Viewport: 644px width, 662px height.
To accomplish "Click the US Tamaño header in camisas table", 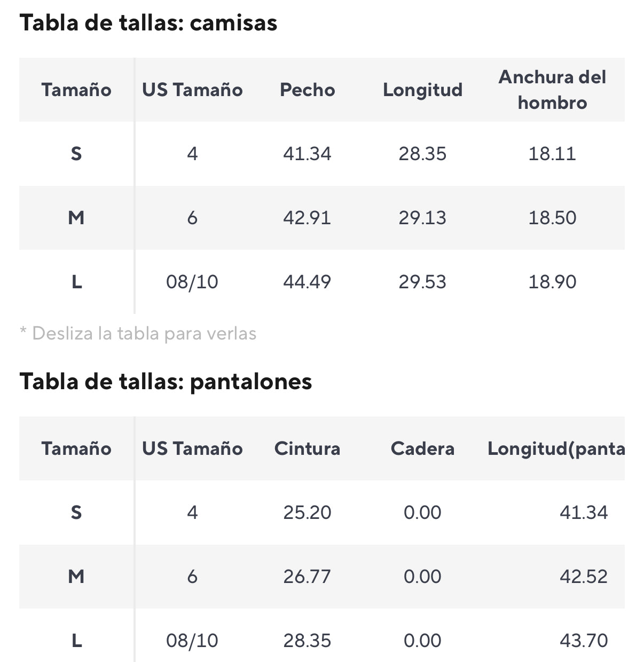I will pos(192,90).
